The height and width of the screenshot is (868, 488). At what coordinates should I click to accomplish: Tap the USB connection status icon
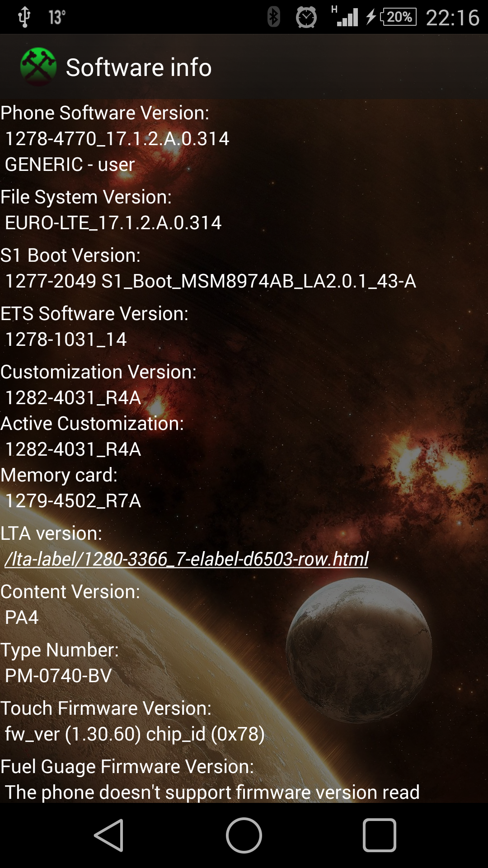click(24, 17)
